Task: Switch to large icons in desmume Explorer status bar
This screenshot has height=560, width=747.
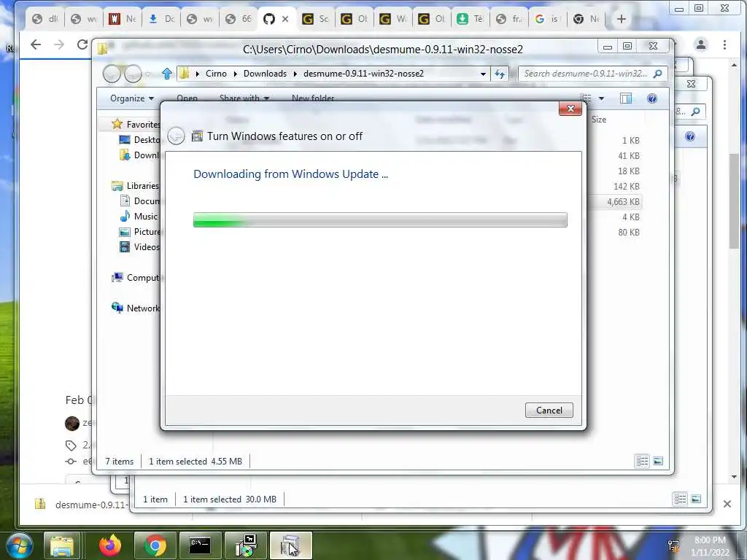Action: (658, 461)
